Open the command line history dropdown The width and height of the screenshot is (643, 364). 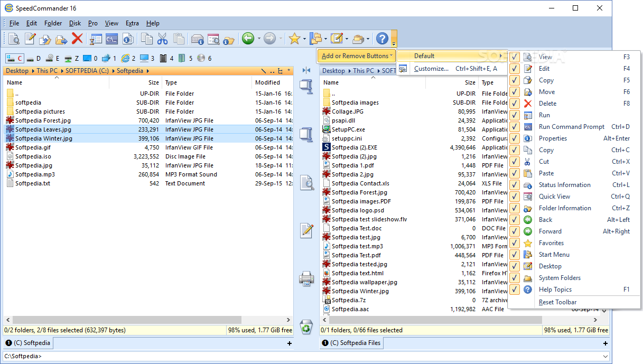pos(604,356)
